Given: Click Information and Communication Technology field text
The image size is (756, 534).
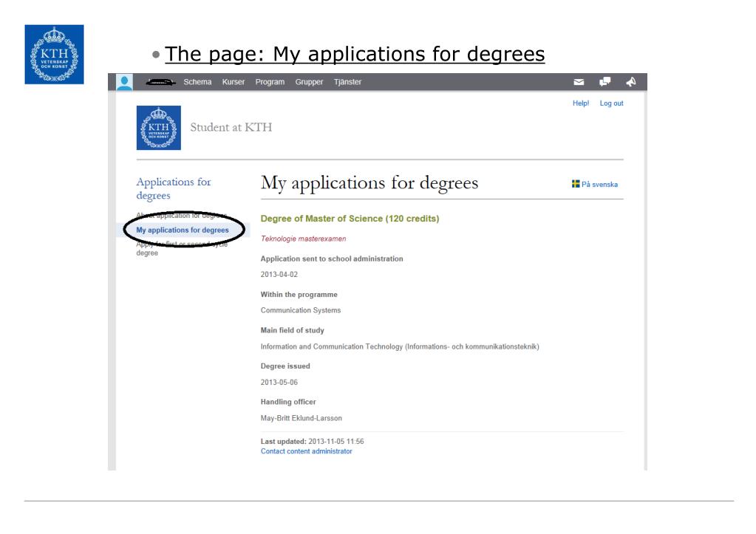Looking at the screenshot, I should pos(400,346).
